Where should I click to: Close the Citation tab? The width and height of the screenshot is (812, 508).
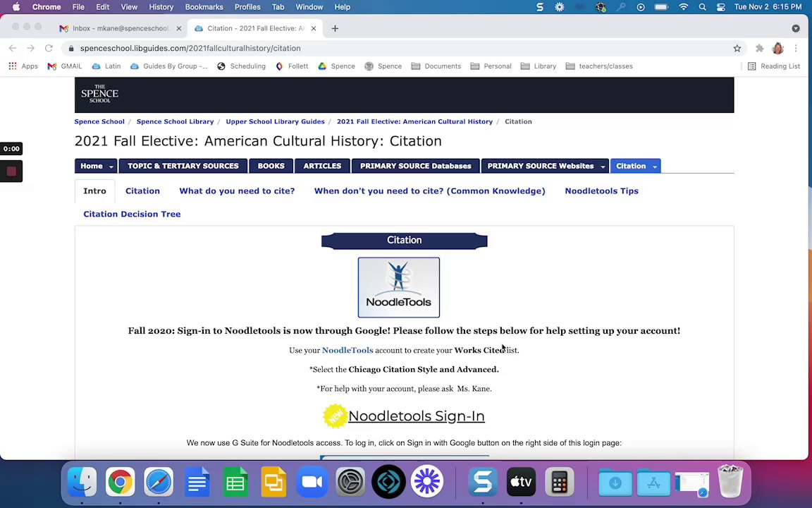[313, 28]
